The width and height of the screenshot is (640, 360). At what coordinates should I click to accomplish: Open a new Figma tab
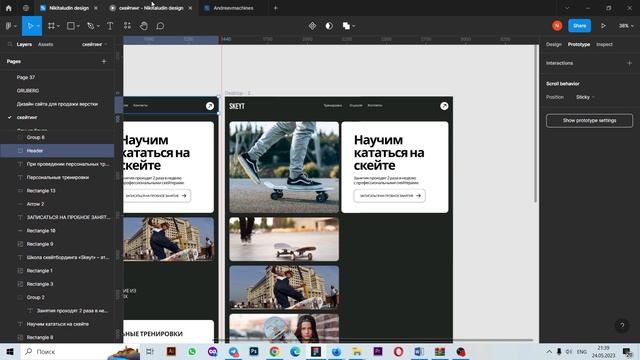coord(276,8)
